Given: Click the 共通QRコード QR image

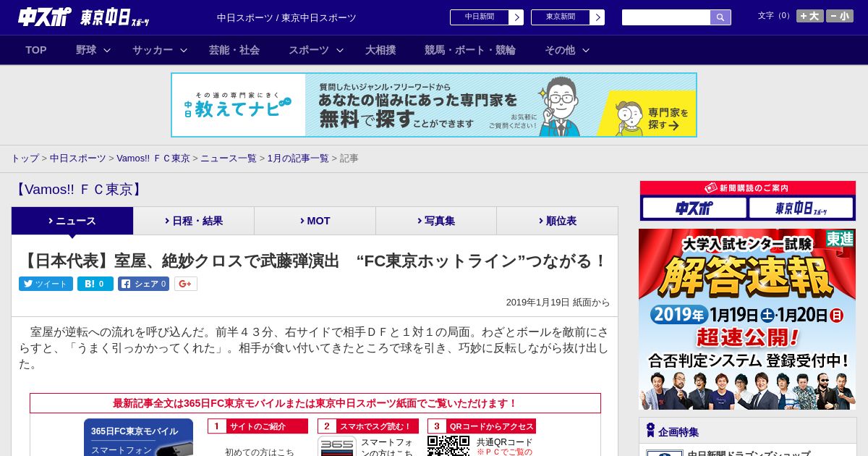Looking at the screenshot, I should tap(448, 446).
